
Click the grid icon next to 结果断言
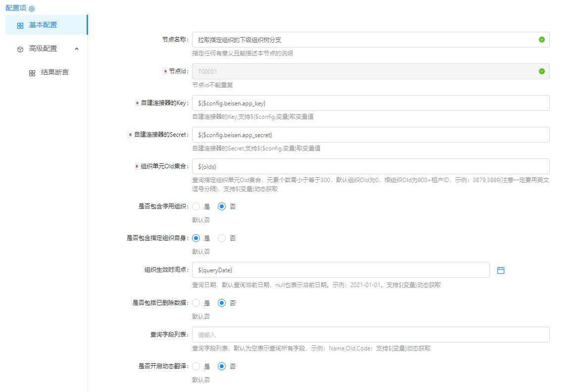click(x=32, y=73)
